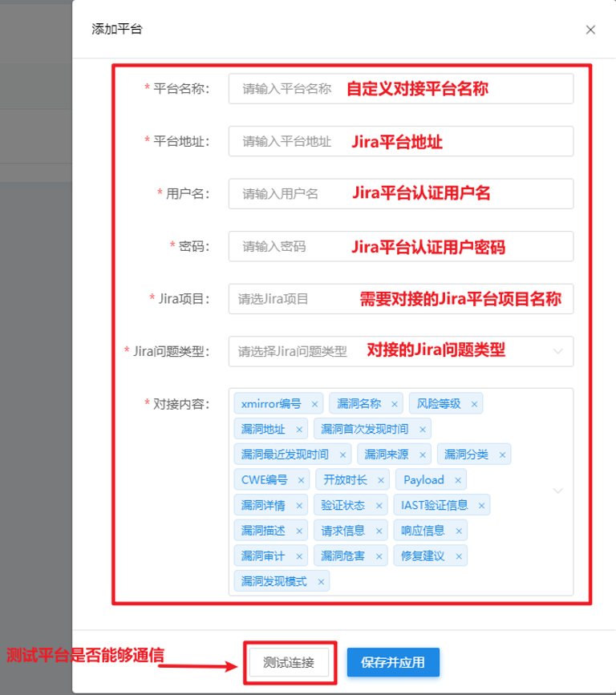The height and width of the screenshot is (695, 616).
Task: Remove the xmirror编号 tag
Action: [314, 404]
